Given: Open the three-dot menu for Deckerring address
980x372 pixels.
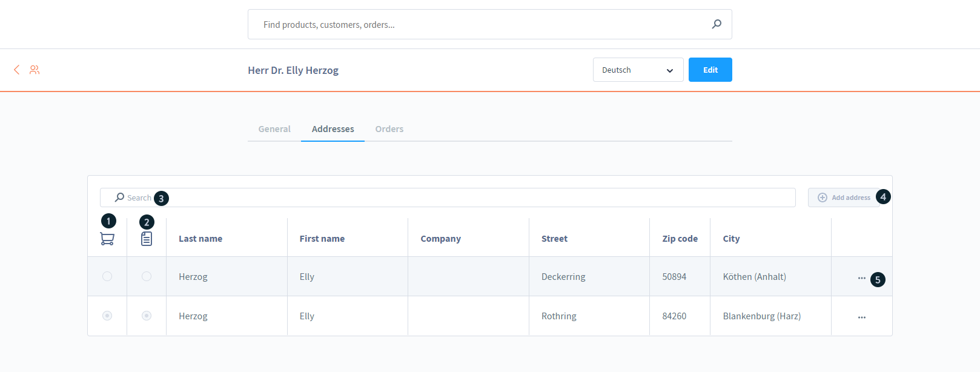Looking at the screenshot, I should click(861, 277).
